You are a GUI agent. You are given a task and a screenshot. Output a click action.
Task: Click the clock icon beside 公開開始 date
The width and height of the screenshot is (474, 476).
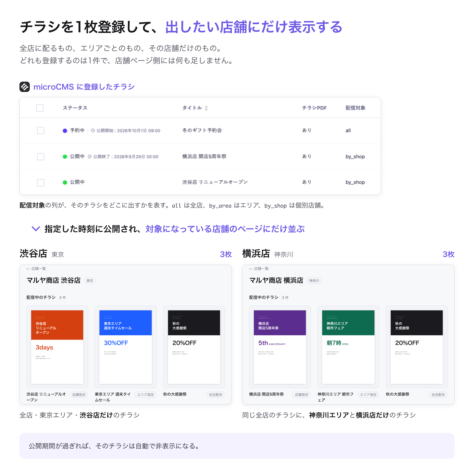tap(93, 131)
